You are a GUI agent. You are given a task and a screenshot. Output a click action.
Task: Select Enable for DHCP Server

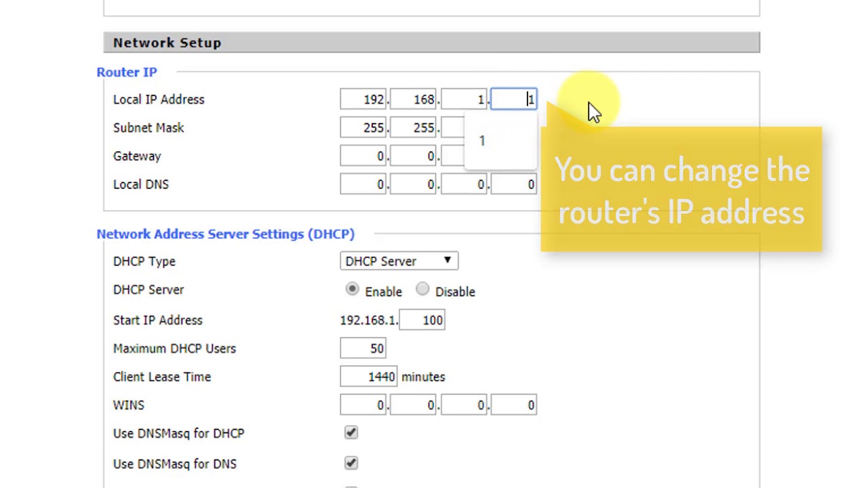coord(352,289)
